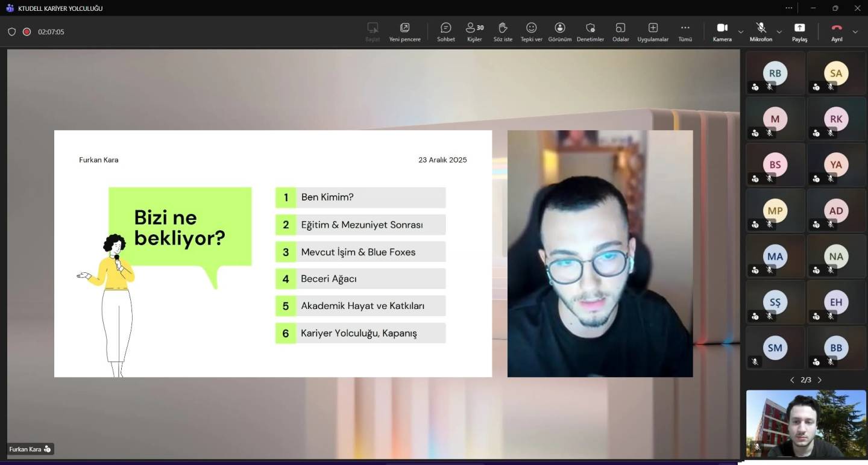Leave meeting with Ayrıl button

coord(837,32)
